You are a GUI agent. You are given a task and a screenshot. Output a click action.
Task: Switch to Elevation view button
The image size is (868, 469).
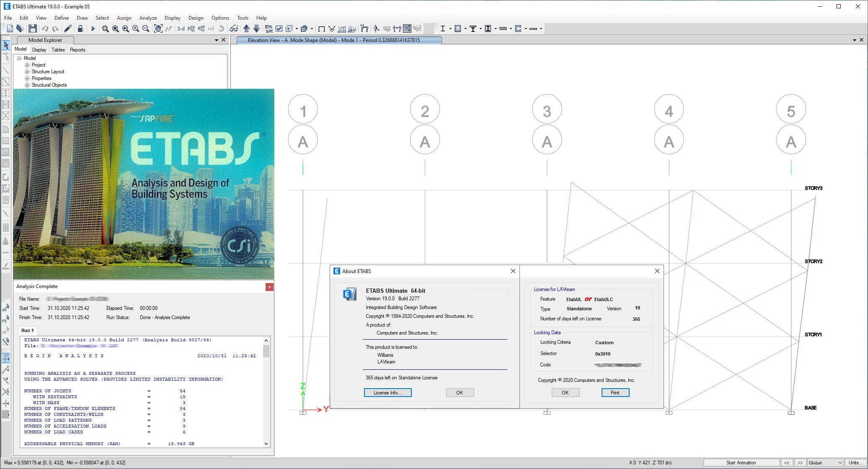coord(201,28)
